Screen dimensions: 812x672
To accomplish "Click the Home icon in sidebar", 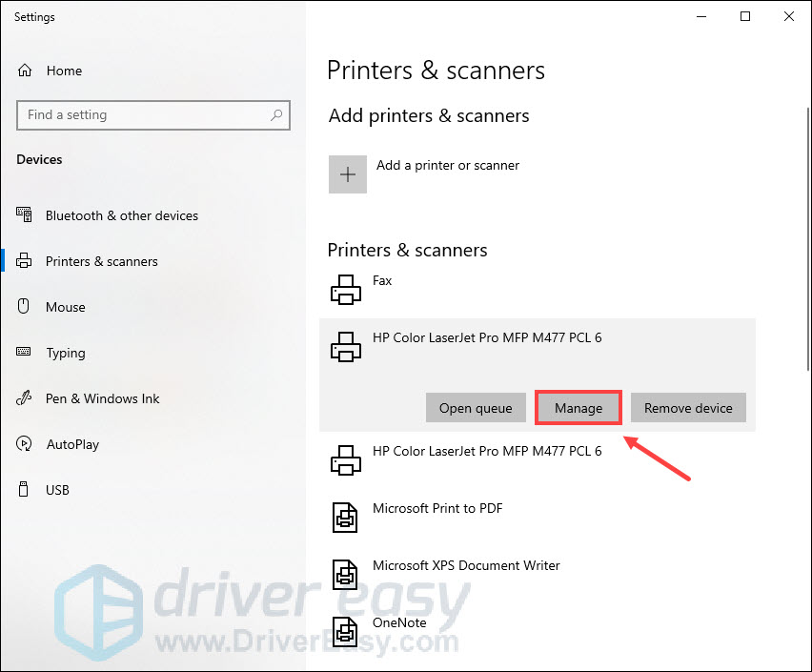I will point(25,71).
